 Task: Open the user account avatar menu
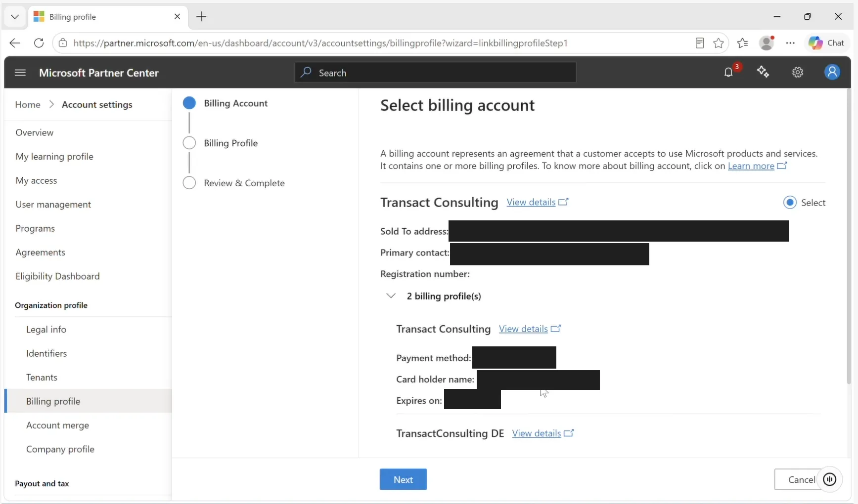832,72
